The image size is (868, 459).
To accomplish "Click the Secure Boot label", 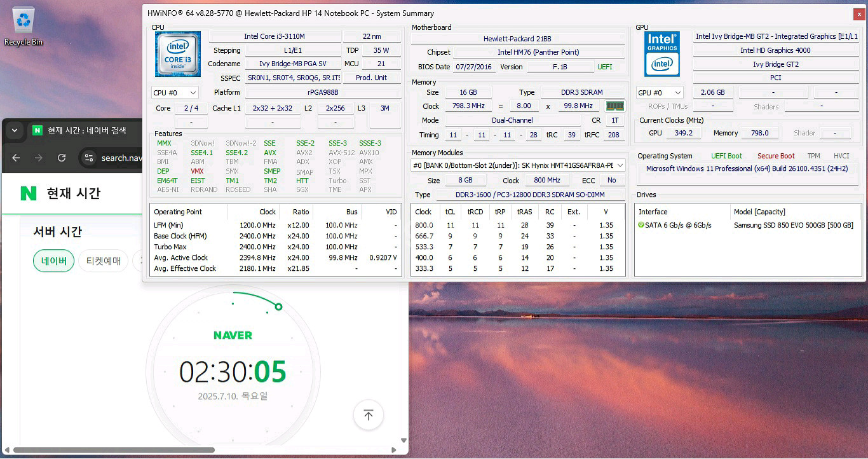I will [x=776, y=156].
